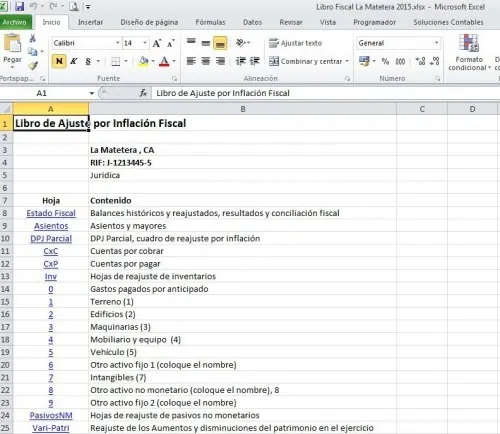Toggle Ajustar texto wrap option

click(x=296, y=43)
